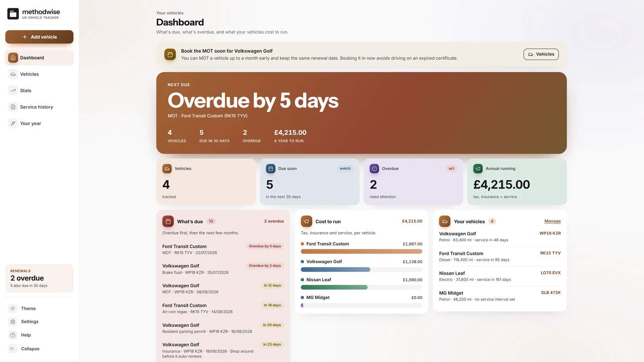This screenshot has height=362, width=644.
Task: Click the Volkswagen Golf cost bar
Action: (x=361, y=269)
